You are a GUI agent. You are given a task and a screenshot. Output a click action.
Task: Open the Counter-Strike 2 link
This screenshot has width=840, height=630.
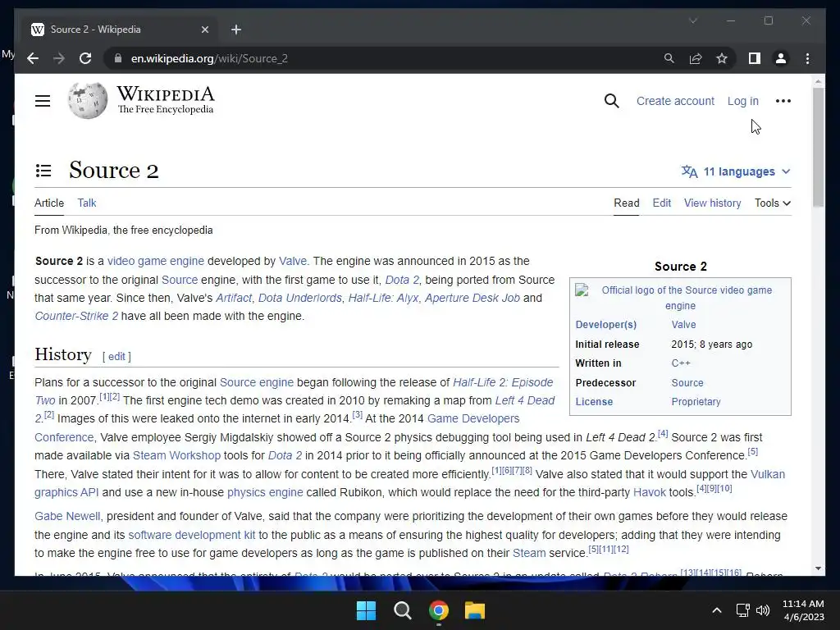[76, 316]
